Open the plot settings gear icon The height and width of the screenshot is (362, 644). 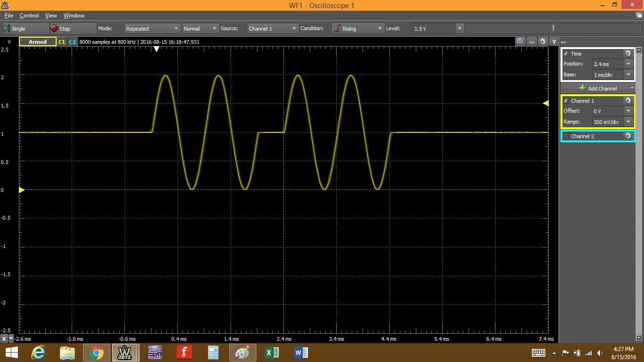coord(543,41)
